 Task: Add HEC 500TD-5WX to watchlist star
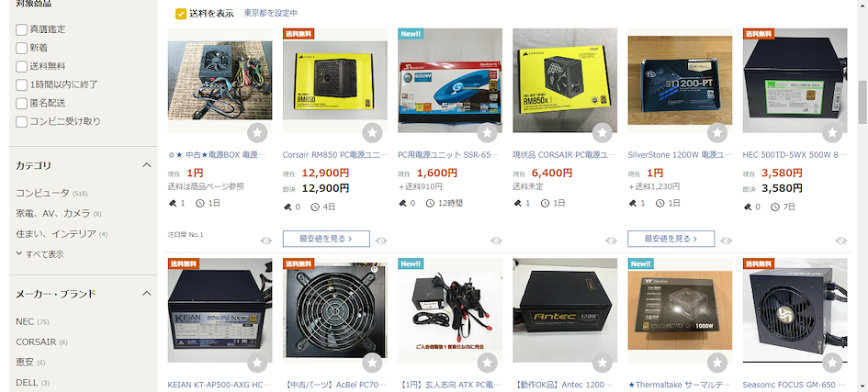pos(832,133)
